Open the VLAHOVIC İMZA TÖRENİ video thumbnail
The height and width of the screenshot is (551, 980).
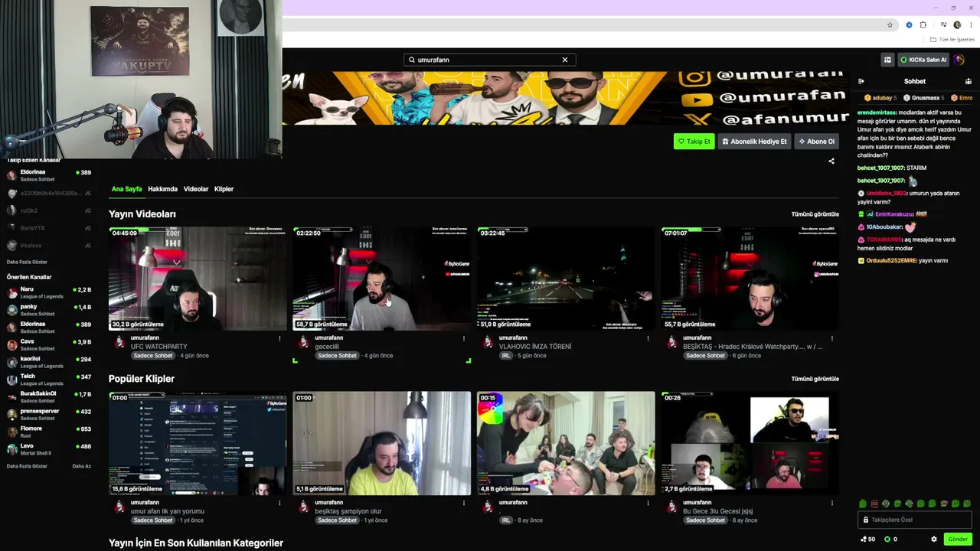pos(566,279)
